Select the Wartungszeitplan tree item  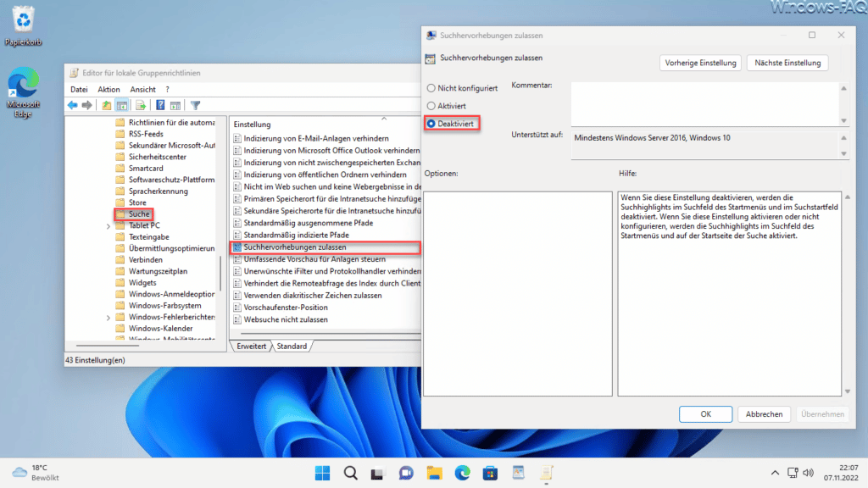pyautogui.click(x=158, y=271)
